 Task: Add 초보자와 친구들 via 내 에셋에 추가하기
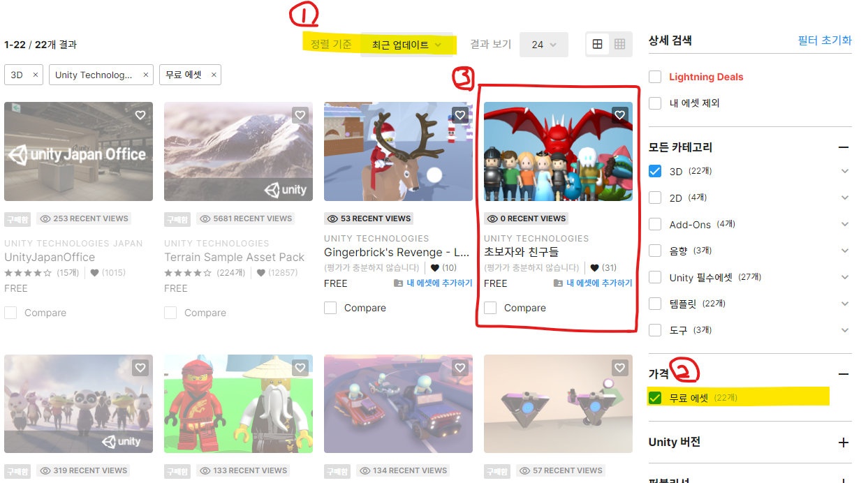599,283
